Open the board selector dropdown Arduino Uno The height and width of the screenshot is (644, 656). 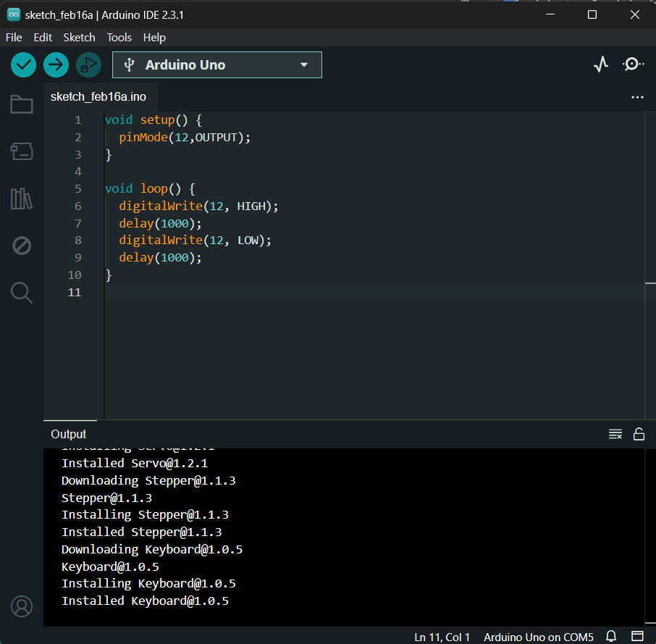point(217,65)
